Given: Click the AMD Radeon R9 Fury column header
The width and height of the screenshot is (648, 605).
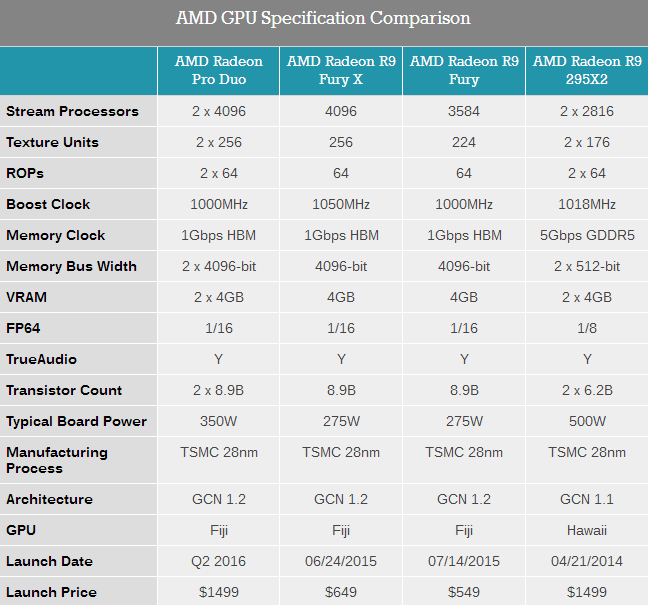Looking at the screenshot, I should click(464, 70).
